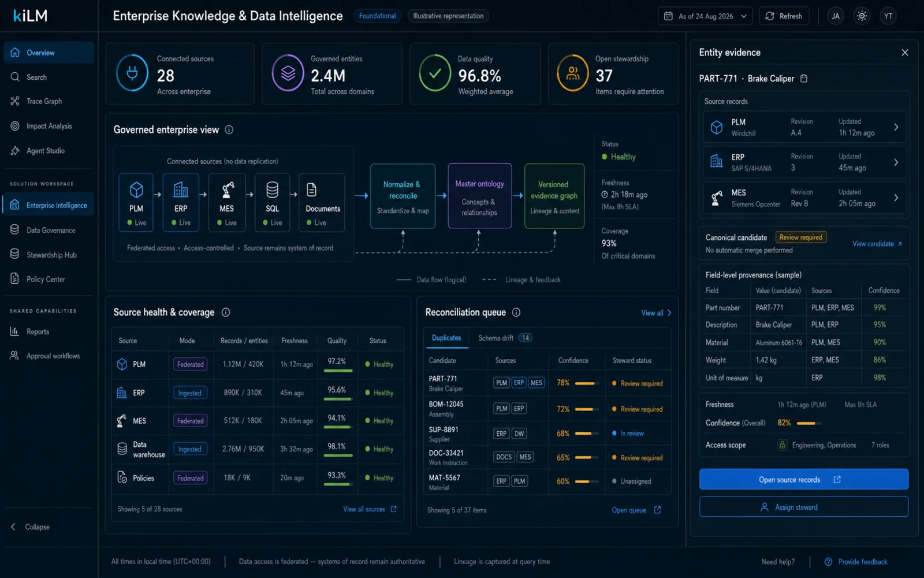Open the JA user avatar
Screen dimensions: 924x578
[x=835, y=16]
